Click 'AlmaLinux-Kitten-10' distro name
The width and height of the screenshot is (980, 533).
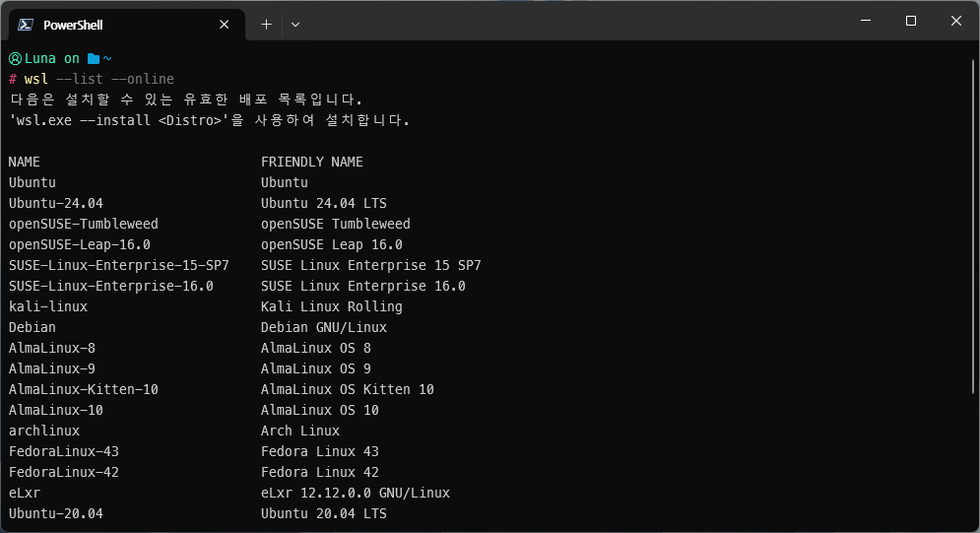click(83, 389)
